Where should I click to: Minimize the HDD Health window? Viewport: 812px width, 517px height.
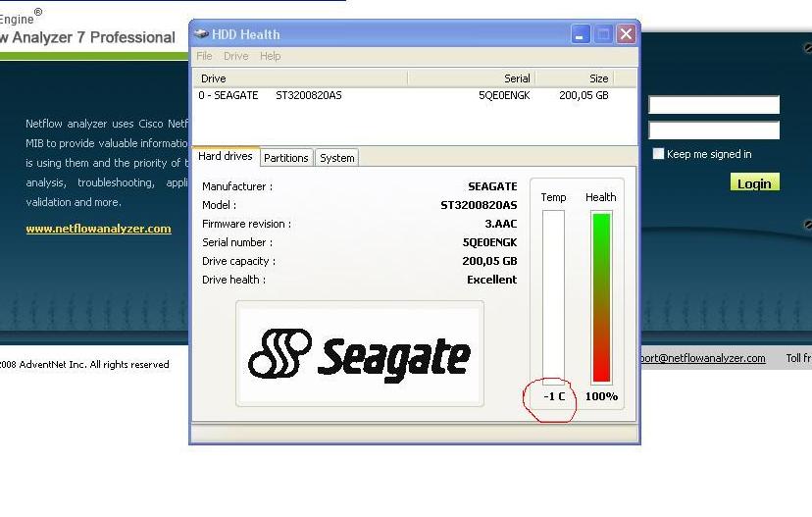click(580, 34)
